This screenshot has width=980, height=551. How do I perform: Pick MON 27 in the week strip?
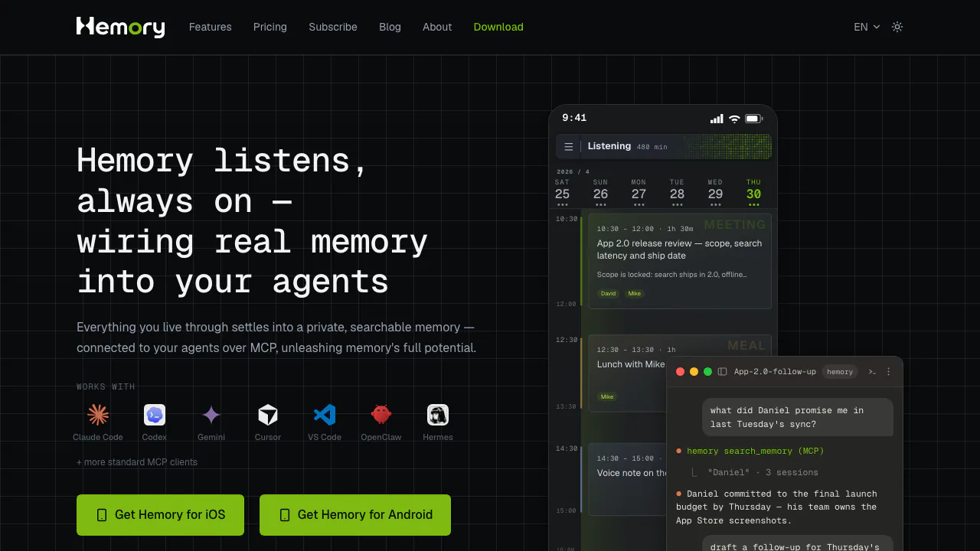pyautogui.click(x=639, y=192)
